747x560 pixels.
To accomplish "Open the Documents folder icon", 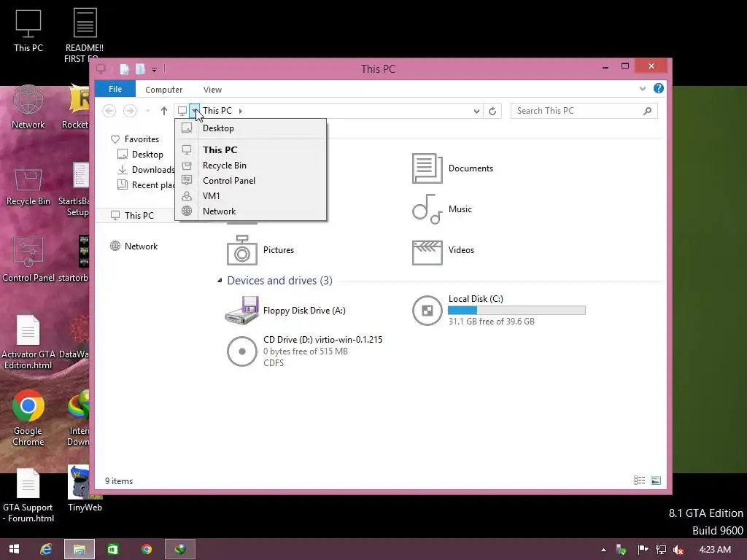I will (427, 168).
